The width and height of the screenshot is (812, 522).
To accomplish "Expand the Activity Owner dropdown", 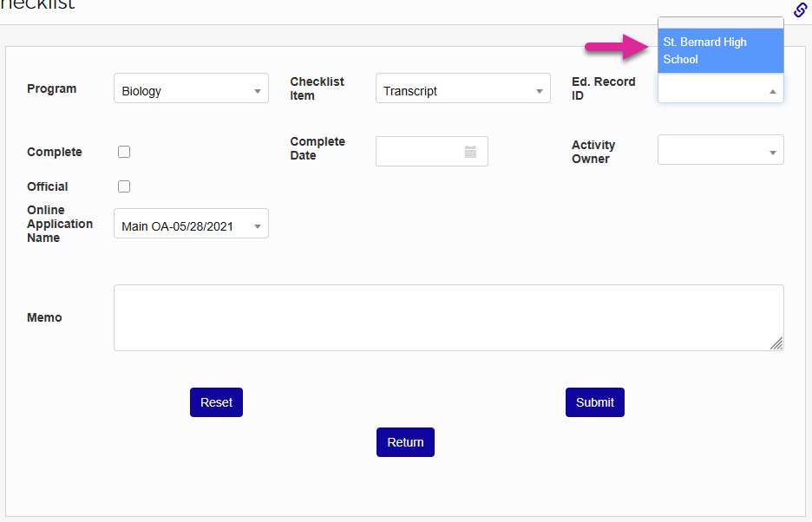I will [x=720, y=152].
